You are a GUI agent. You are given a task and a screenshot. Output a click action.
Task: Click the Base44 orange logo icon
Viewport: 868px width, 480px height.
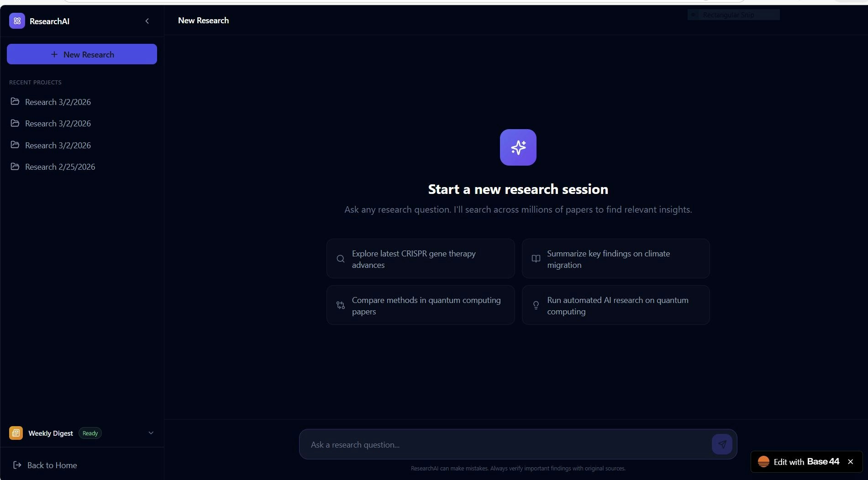[x=763, y=462]
